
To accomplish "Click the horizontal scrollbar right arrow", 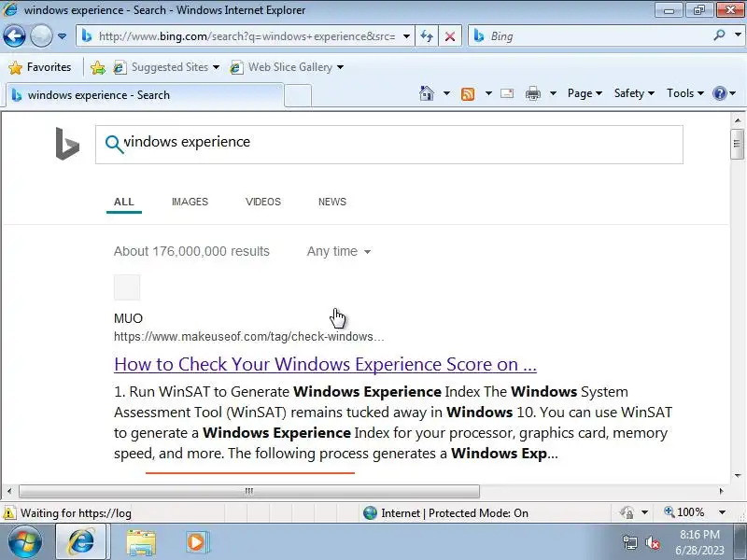I will click(x=721, y=491).
